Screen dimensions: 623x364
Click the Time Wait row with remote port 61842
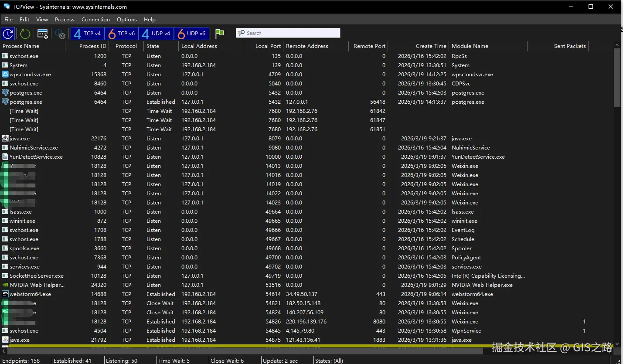point(306,111)
